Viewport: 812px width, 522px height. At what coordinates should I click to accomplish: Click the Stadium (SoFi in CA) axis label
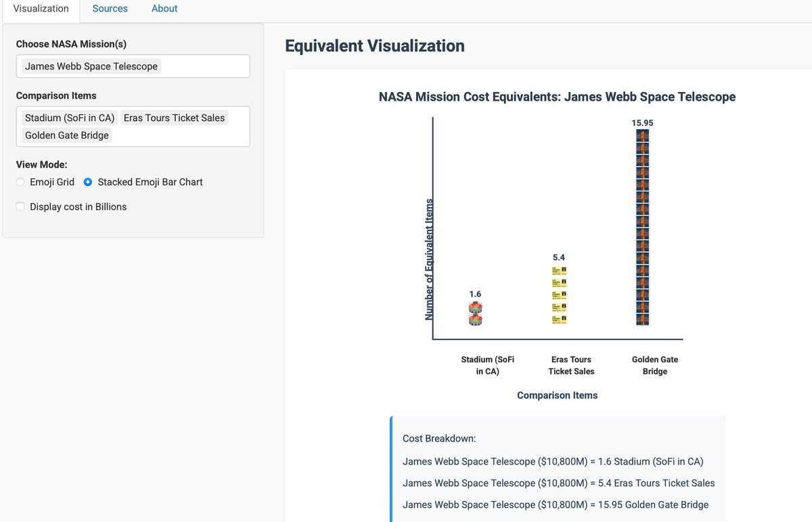pos(488,365)
